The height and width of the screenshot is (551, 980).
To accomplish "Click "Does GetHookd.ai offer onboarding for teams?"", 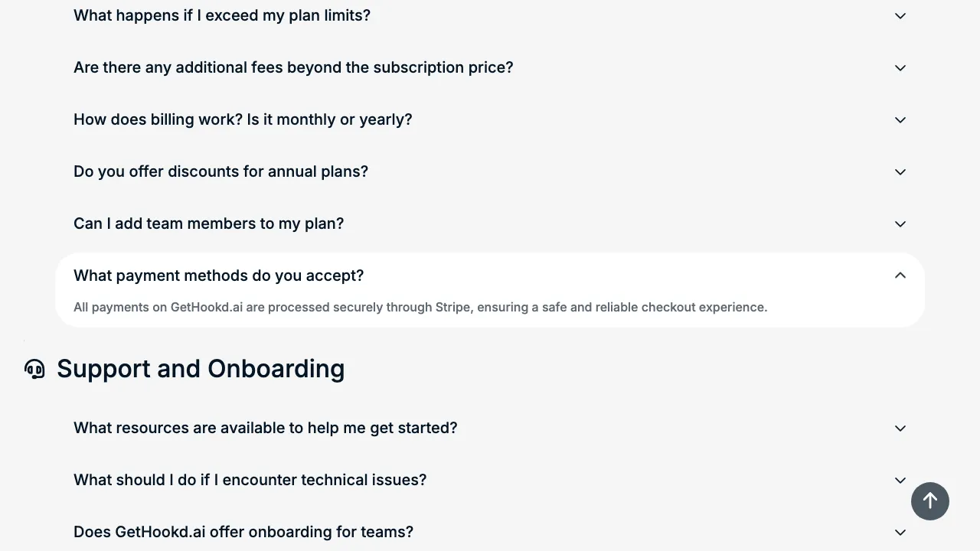I will [x=243, y=532].
